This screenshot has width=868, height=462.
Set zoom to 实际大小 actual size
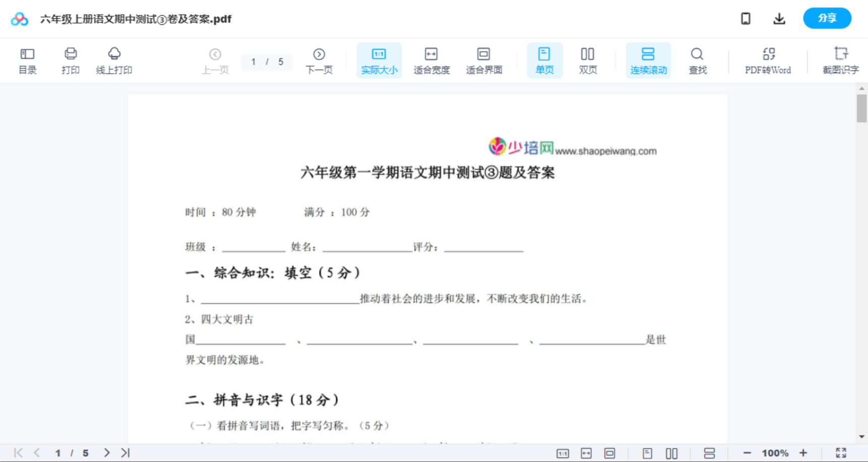(x=379, y=60)
